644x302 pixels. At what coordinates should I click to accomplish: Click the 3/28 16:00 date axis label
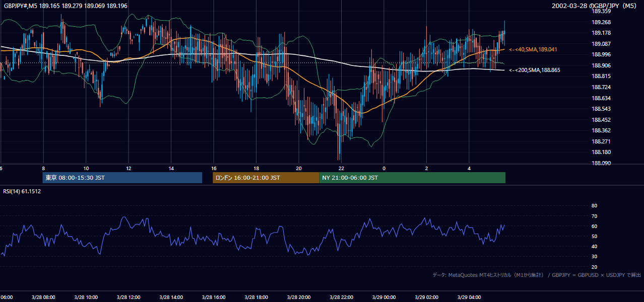[x=214, y=297]
